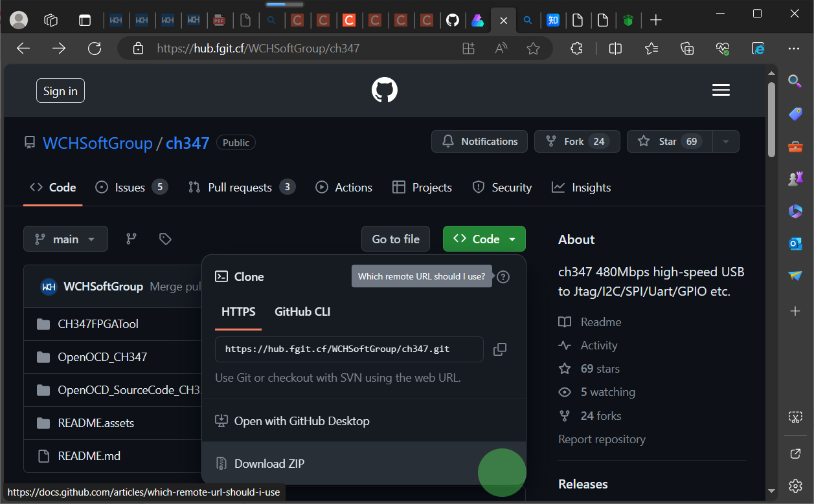This screenshot has width=814, height=504.
Task: Open the Shopping tag in sidebar
Action: (795, 114)
